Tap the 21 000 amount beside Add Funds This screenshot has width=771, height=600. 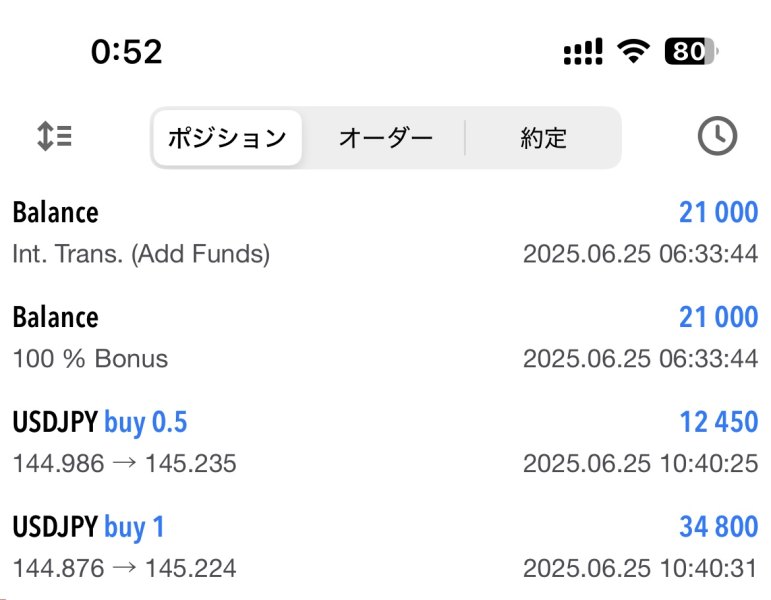(x=718, y=213)
